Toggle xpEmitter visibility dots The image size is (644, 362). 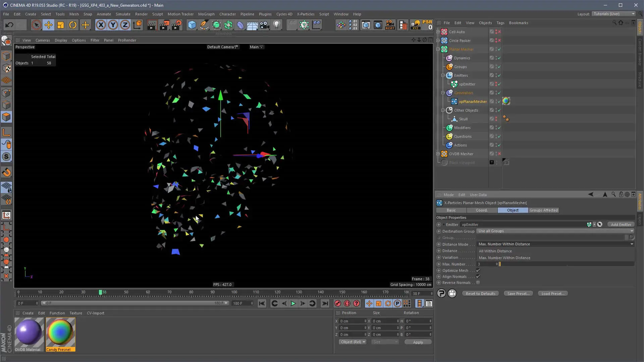tap(496, 84)
